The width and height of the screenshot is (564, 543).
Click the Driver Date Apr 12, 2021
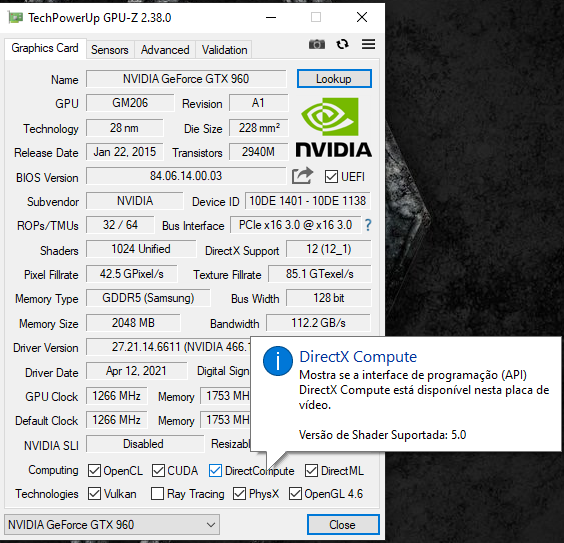(x=136, y=371)
